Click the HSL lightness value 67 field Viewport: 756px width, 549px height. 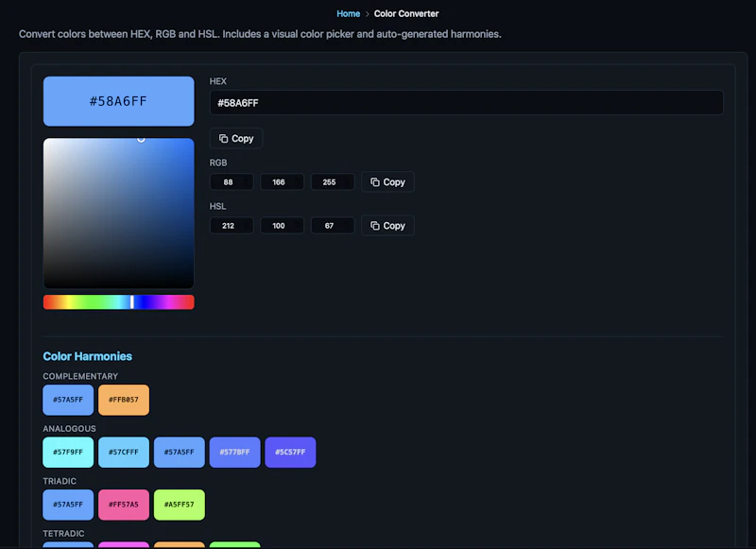coord(333,226)
